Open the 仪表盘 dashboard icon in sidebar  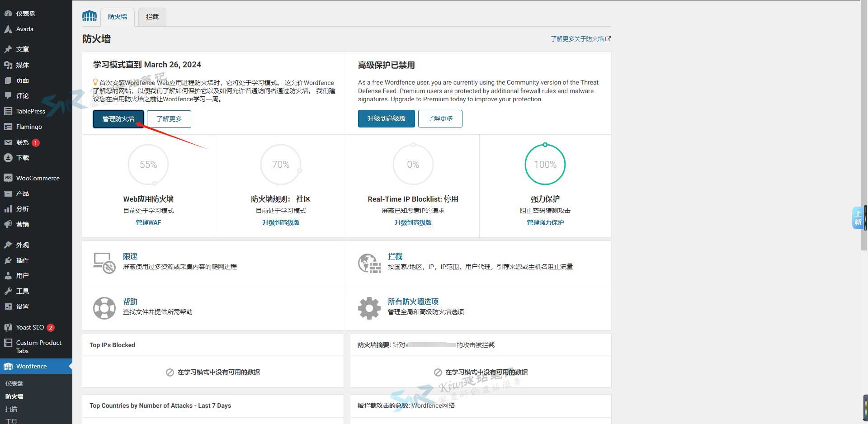(8, 14)
